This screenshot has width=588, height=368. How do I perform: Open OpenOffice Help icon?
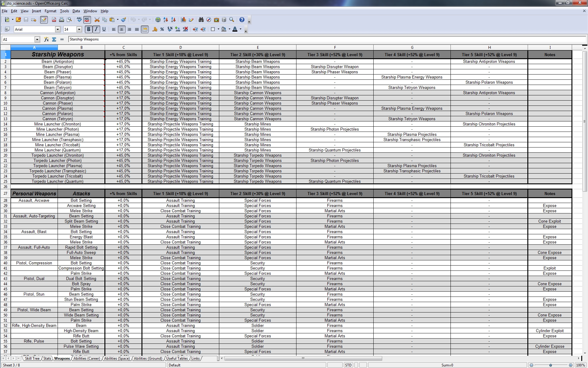click(242, 20)
